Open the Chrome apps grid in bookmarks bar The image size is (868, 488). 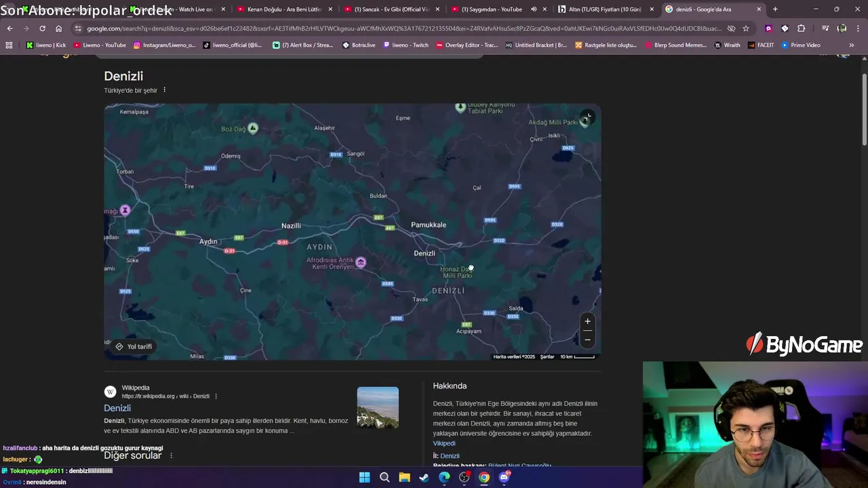click(9, 45)
